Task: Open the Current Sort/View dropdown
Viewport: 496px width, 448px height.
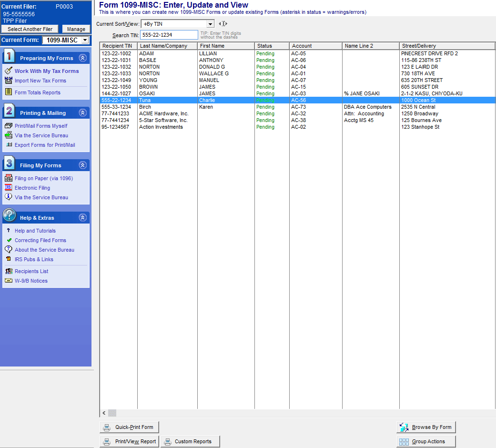Action: pyautogui.click(x=210, y=24)
